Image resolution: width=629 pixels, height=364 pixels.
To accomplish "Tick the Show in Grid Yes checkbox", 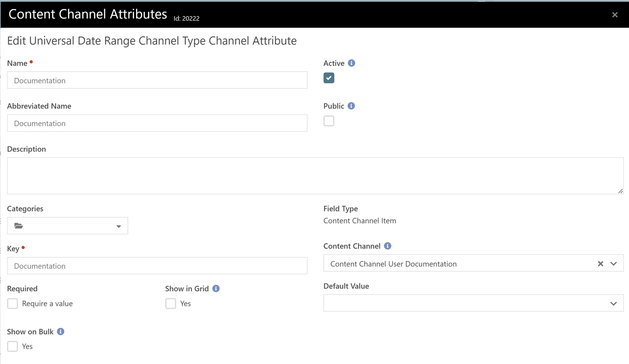I will pyautogui.click(x=171, y=303).
